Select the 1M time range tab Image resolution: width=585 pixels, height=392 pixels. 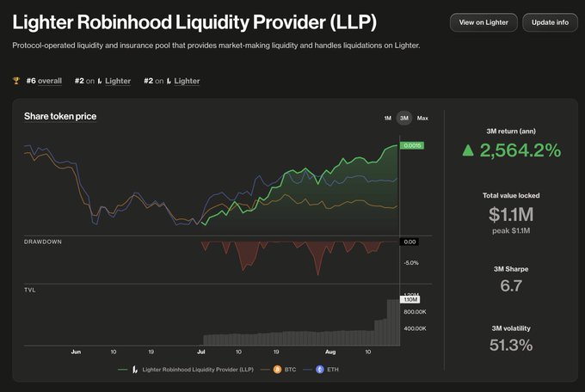[x=388, y=119]
